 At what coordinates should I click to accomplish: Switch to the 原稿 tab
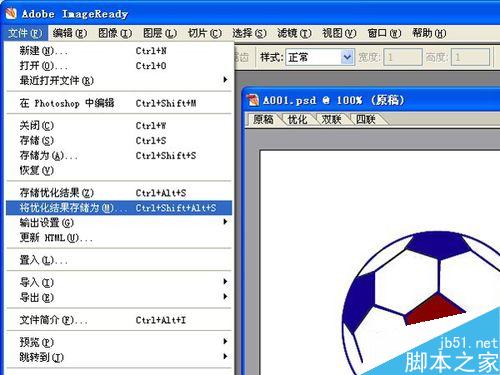(x=263, y=119)
